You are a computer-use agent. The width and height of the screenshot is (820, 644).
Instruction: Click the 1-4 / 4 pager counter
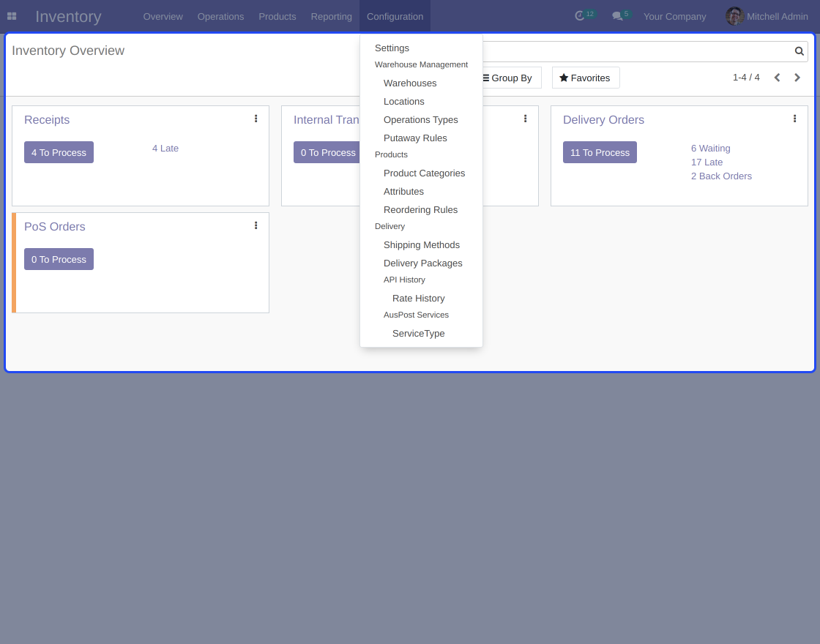[746, 78]
